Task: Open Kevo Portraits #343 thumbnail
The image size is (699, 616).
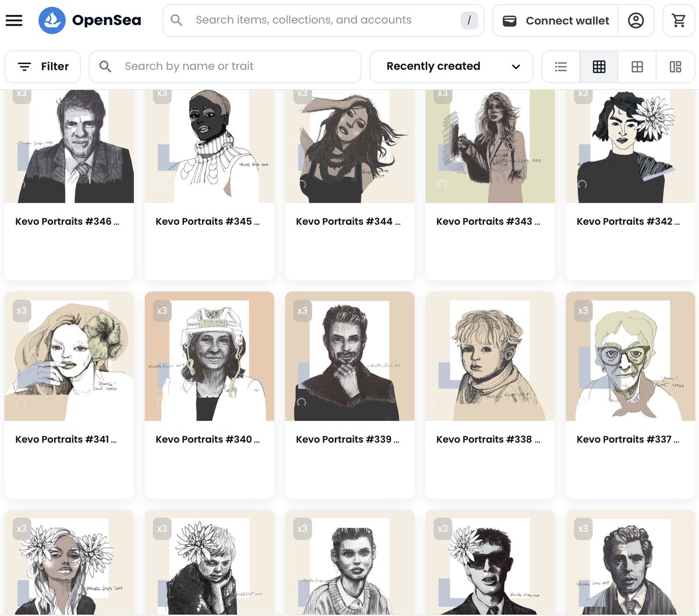Action: coord(490,146)
